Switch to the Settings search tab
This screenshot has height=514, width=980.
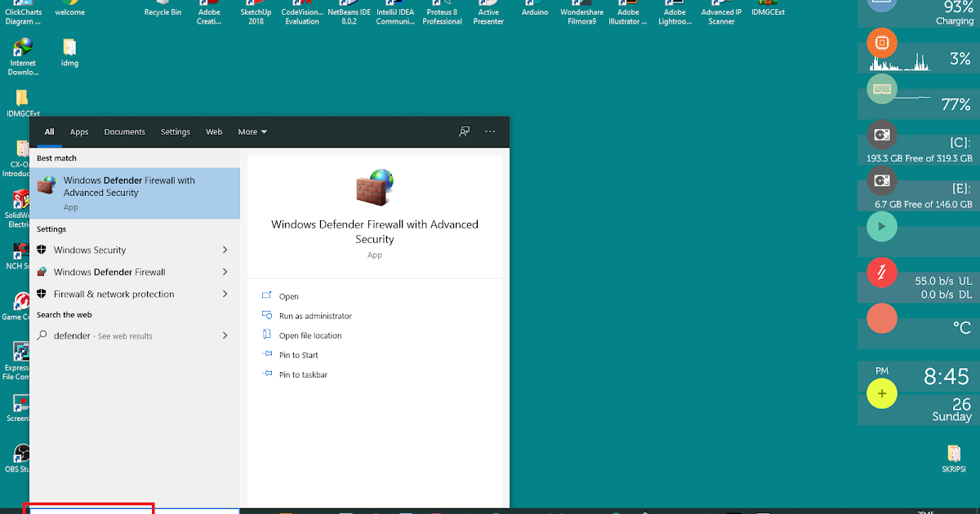point(175,131)
